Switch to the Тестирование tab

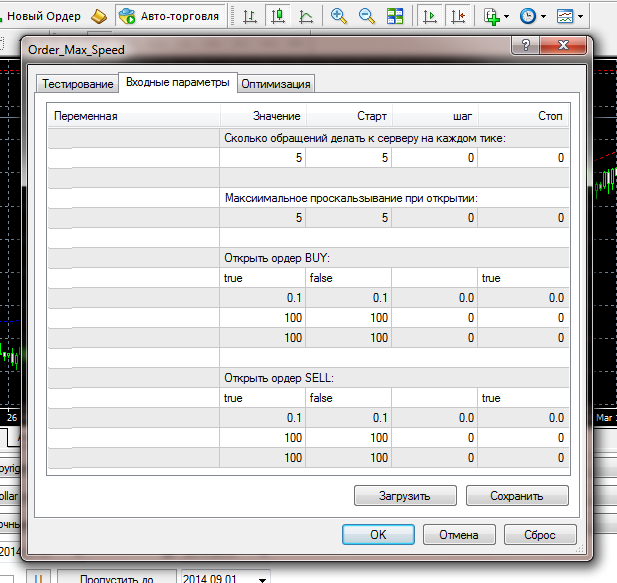click(78, 84)
